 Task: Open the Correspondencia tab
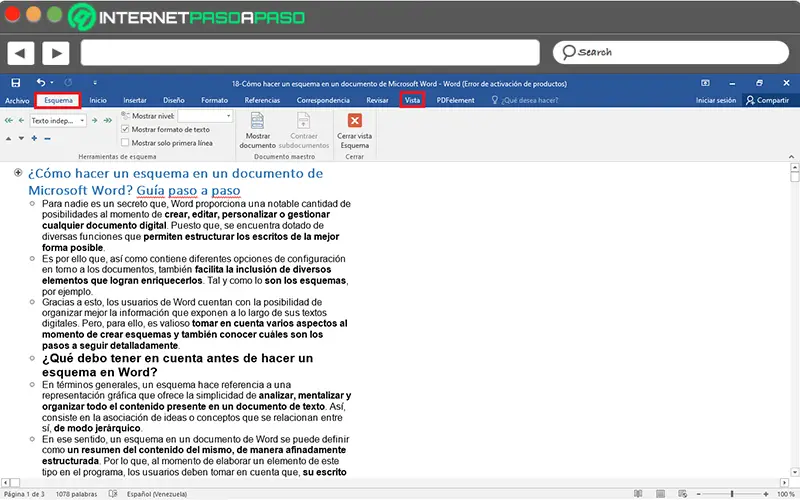323,101
